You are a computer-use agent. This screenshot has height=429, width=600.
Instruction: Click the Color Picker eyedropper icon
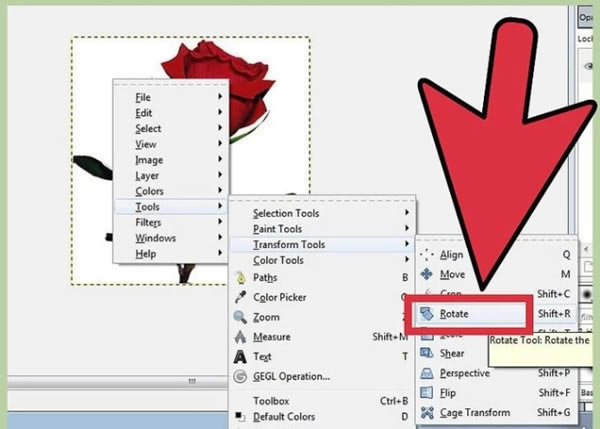click(240, 297)
